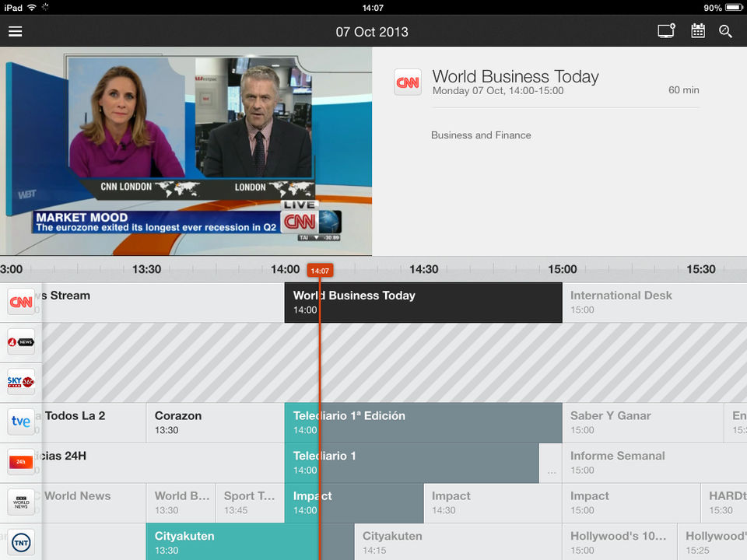
Task: Select the Channel 4 News logo
Action: pos(21,342)
